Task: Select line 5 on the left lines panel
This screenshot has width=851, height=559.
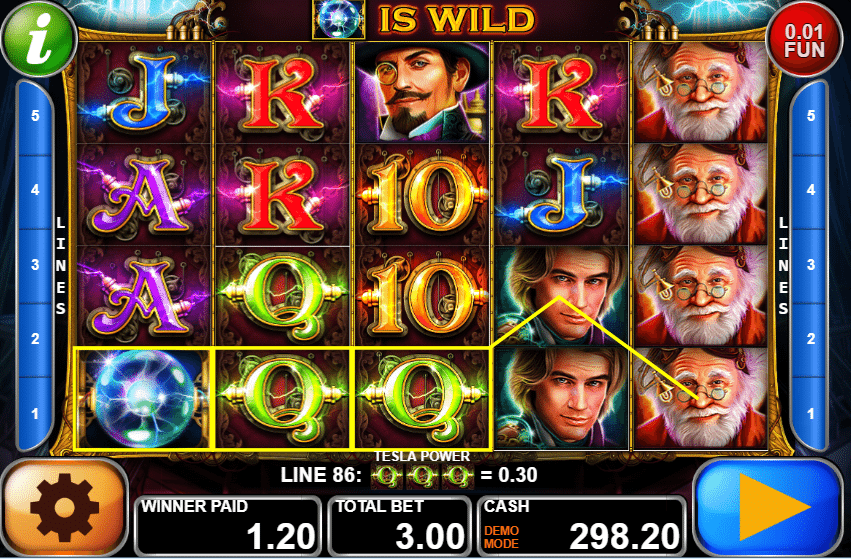Action: (35, 116)
